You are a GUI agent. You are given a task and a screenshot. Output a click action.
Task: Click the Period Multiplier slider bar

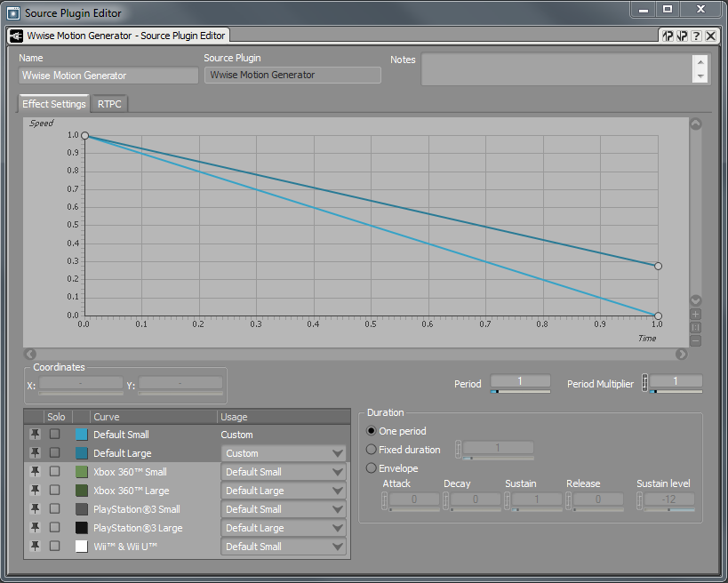[676, 392]
